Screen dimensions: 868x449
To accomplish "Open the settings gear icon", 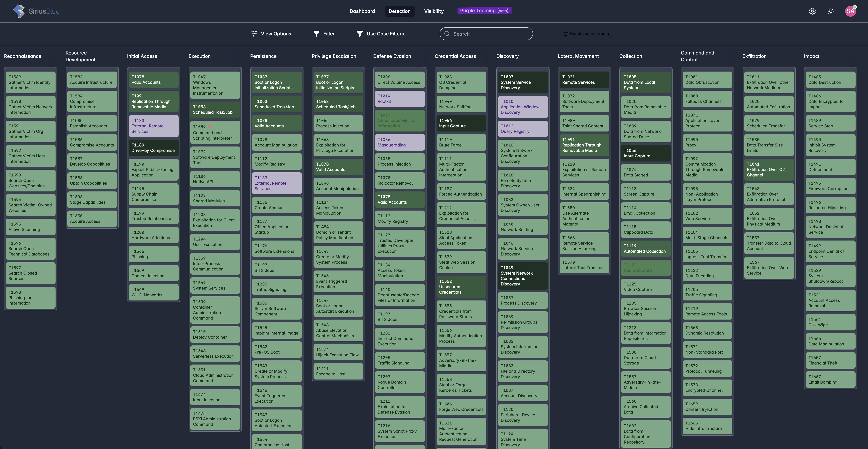I will tap(812, 11).
